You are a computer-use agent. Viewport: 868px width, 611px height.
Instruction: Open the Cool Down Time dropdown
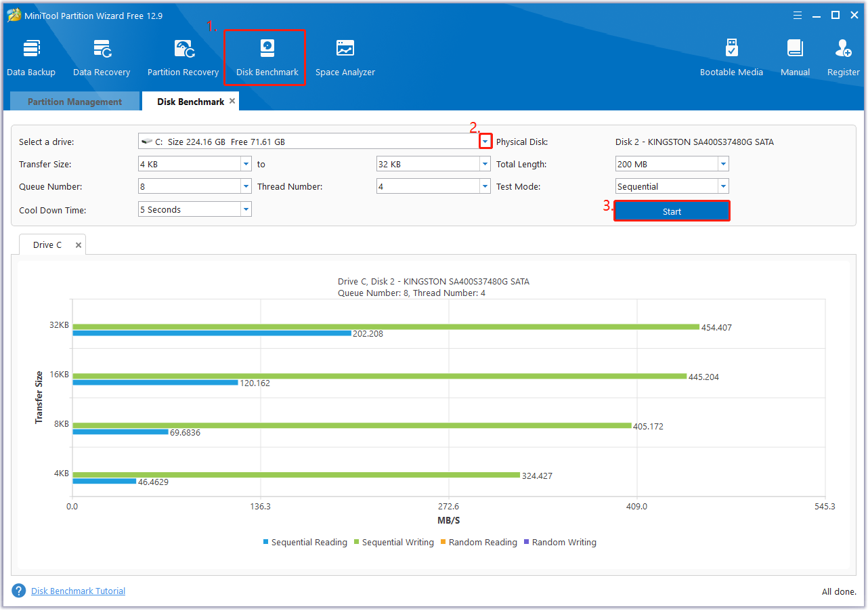tap(246, 209)
